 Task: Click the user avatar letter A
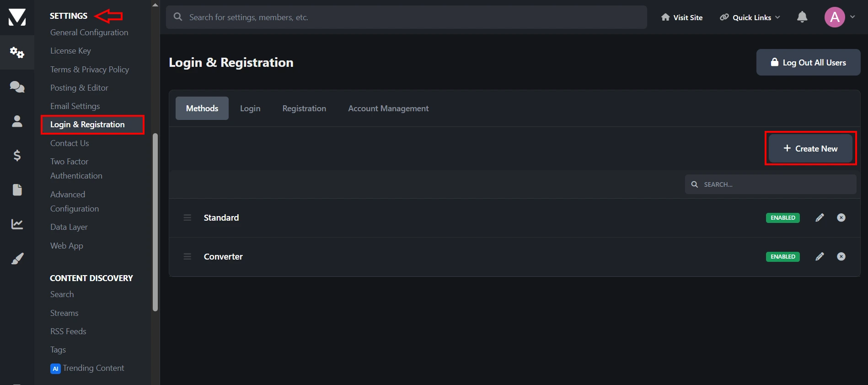click(x=835, y=17)
